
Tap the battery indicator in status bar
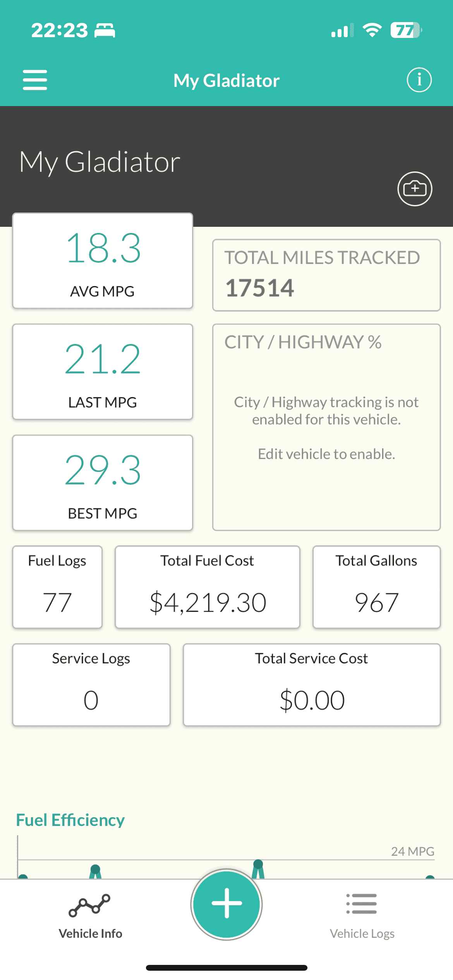pyautogui.click(x=406, y=30)
